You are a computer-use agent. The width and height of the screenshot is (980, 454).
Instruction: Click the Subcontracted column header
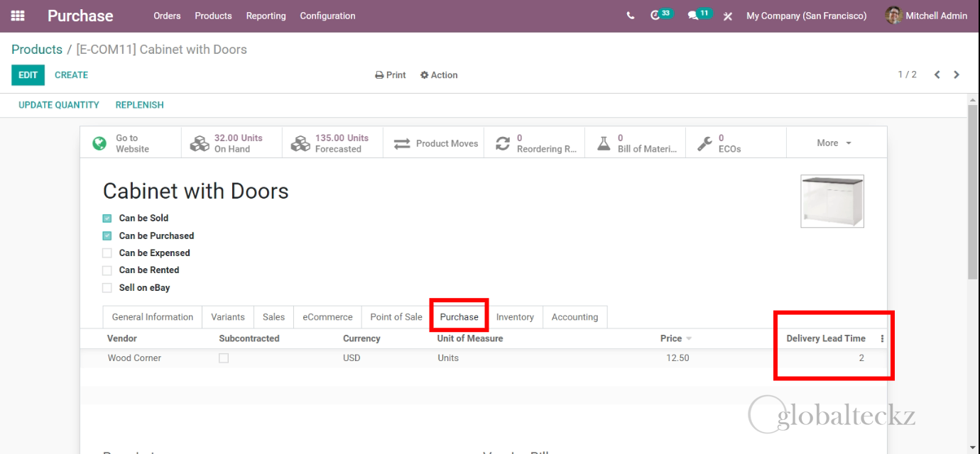(x=249, y=338)
